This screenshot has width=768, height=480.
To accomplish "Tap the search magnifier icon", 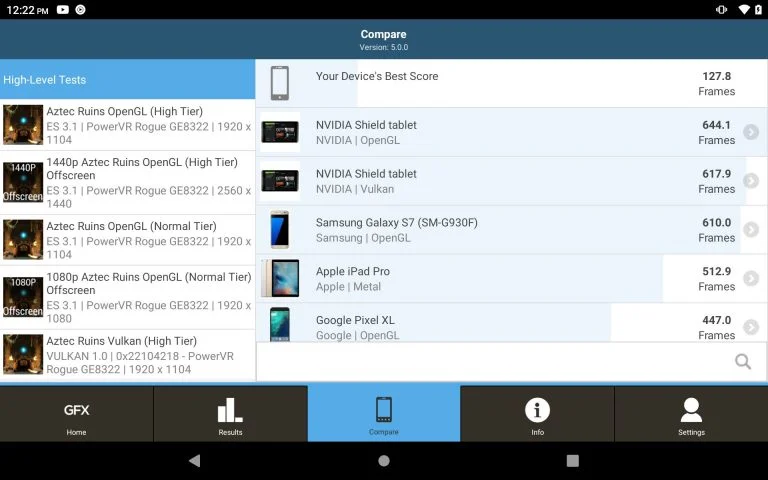I will pos(743,361).
